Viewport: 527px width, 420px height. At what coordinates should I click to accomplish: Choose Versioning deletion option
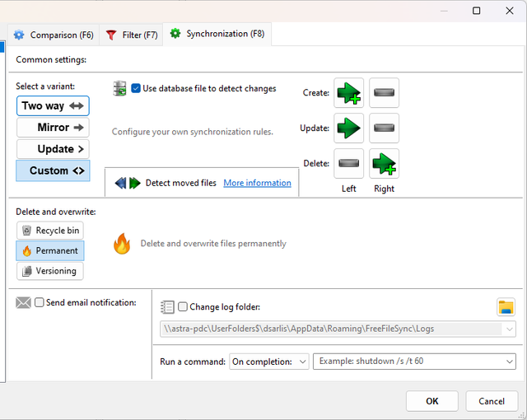pos(50,271)
